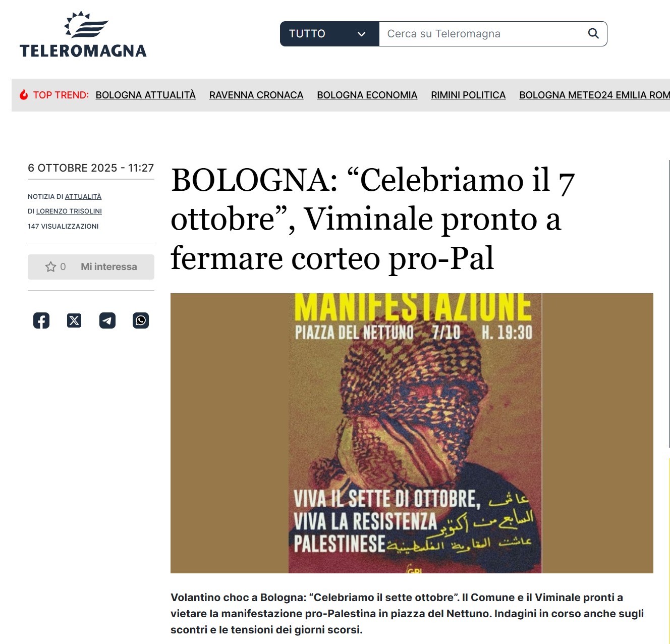The image size is (670, 644).
Task: Share the article via WhatsApp icon
Action: (141, 320)
